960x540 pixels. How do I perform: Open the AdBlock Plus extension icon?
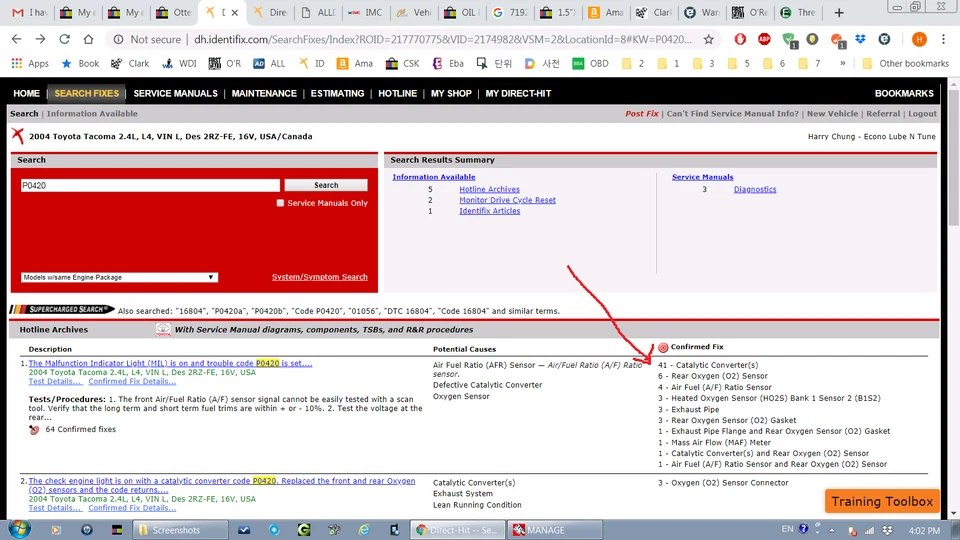click(765, 39)
